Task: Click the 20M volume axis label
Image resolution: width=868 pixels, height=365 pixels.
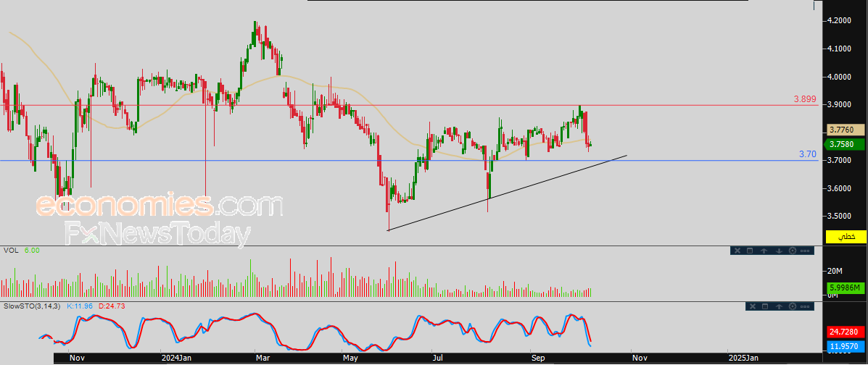Action: coord(835,270)
